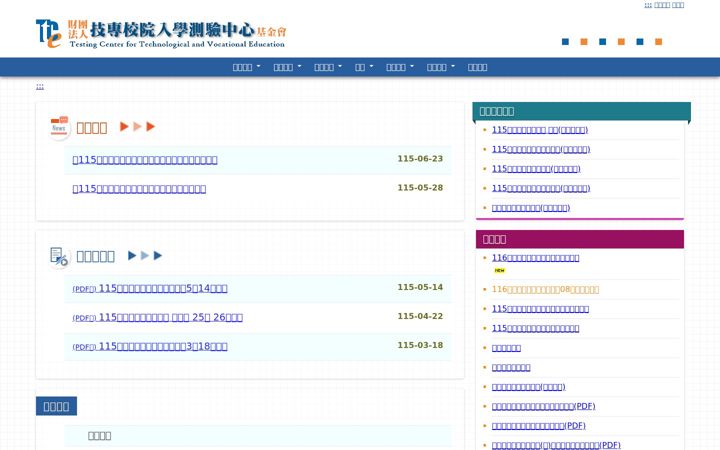Expand the fifth navigation bar dropdown
This screenshot has width=720, height=450.
click(400, 67)
